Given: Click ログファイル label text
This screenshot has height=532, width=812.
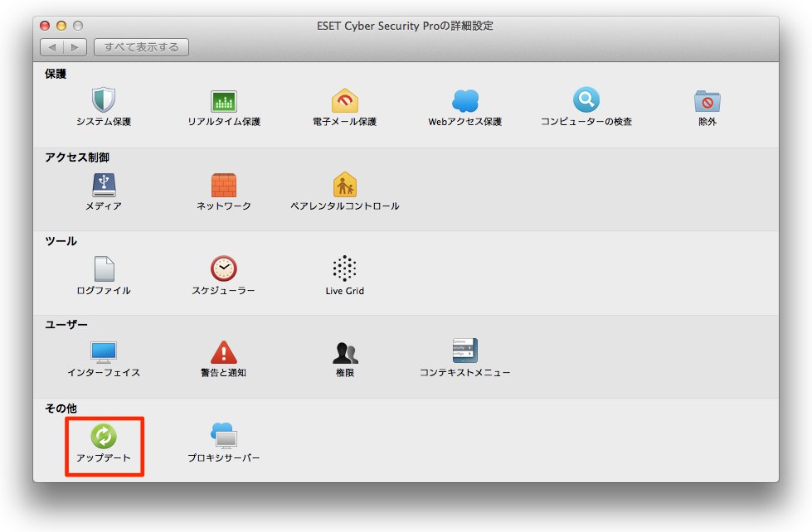Looking at the screenshot, I should [104, 290].
